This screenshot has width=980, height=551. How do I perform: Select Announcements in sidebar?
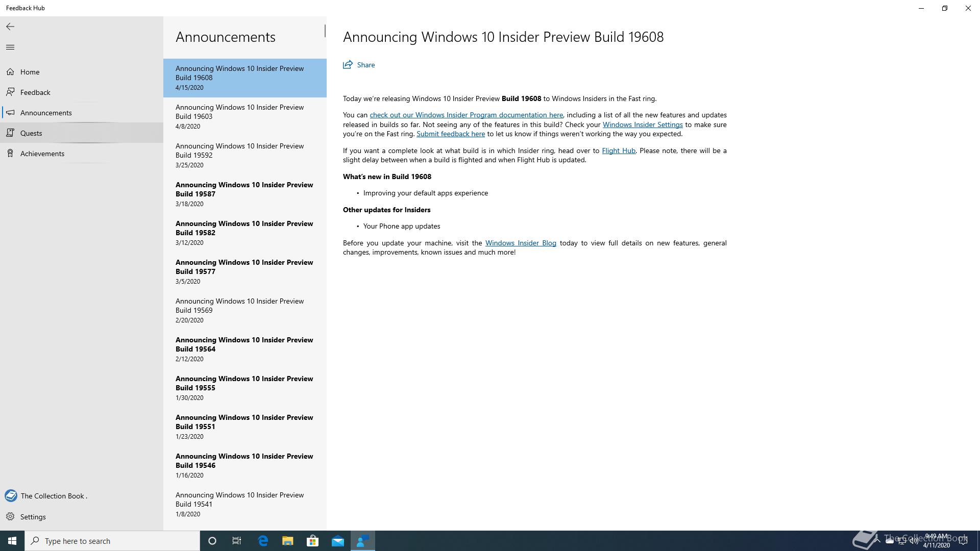[82, 113]
